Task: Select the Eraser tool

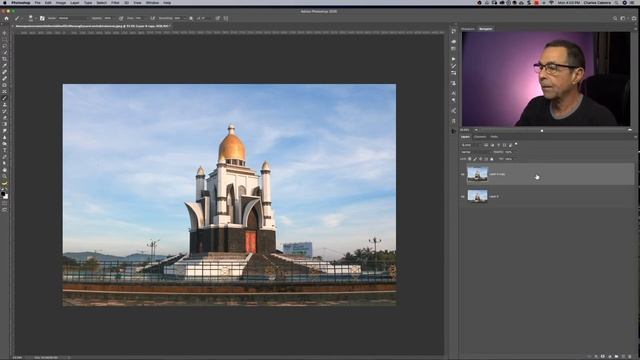Action: (4, 118)
